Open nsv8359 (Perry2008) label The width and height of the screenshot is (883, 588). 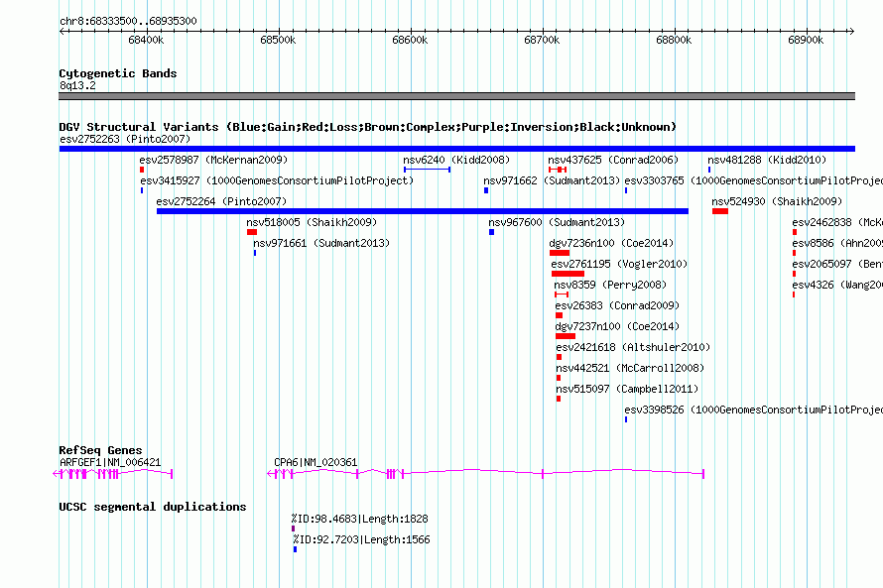(610, 285)
